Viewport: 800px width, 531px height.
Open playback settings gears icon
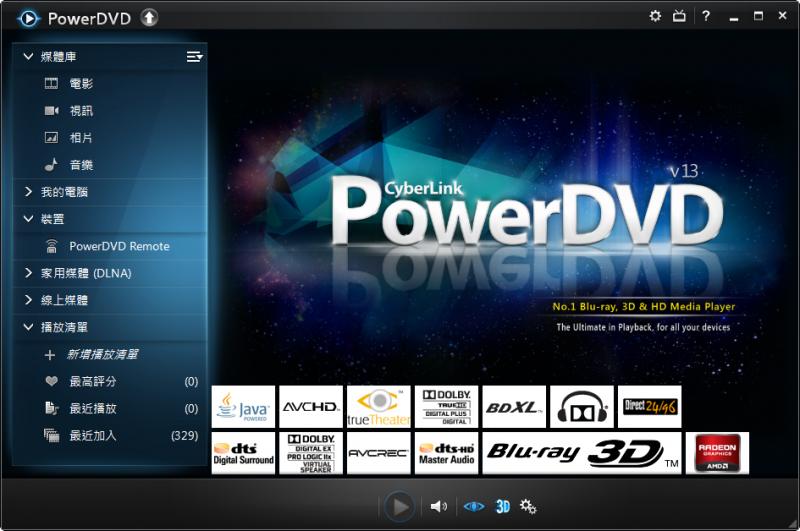[x=528, y=507]
